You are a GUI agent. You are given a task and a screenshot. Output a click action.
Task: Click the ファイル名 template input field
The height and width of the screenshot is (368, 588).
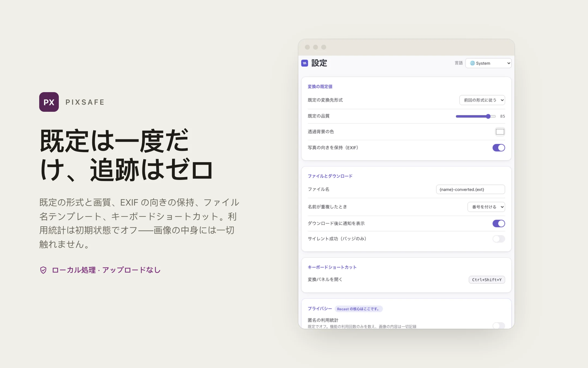[470, 189]
